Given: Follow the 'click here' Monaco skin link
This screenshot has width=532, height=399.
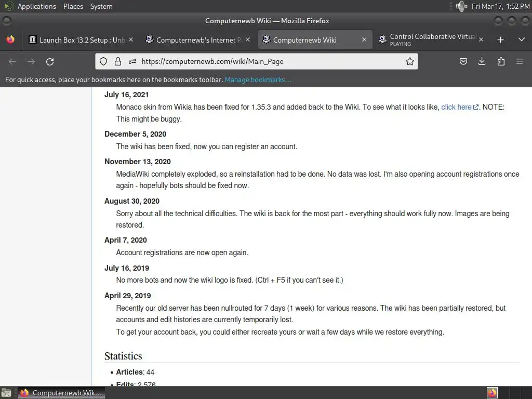Looking at the screenshot, I should pos(459,107).
